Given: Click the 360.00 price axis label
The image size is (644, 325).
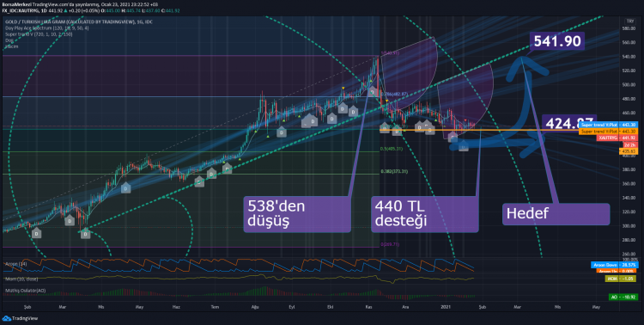Looking at the screenshot, I should pyautogui.click(x=629, y=183).
